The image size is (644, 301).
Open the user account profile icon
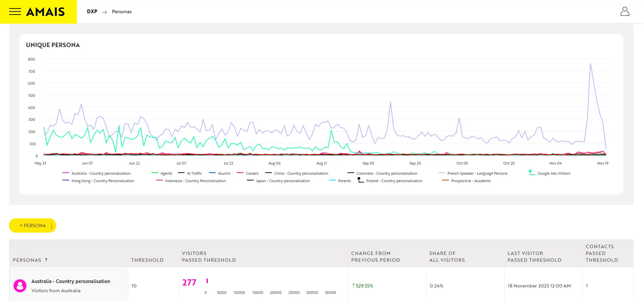coord(624,12)
